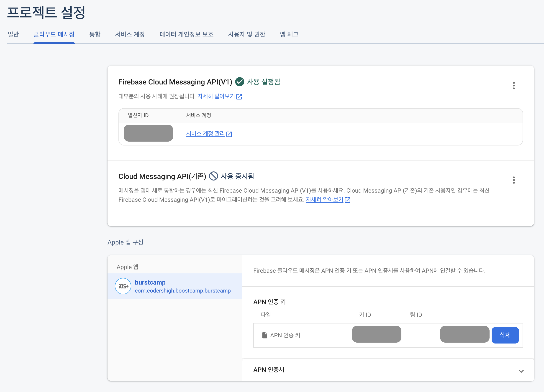Open the 자세히 알아보기 link in the 기존 API section

click(324, 199)
